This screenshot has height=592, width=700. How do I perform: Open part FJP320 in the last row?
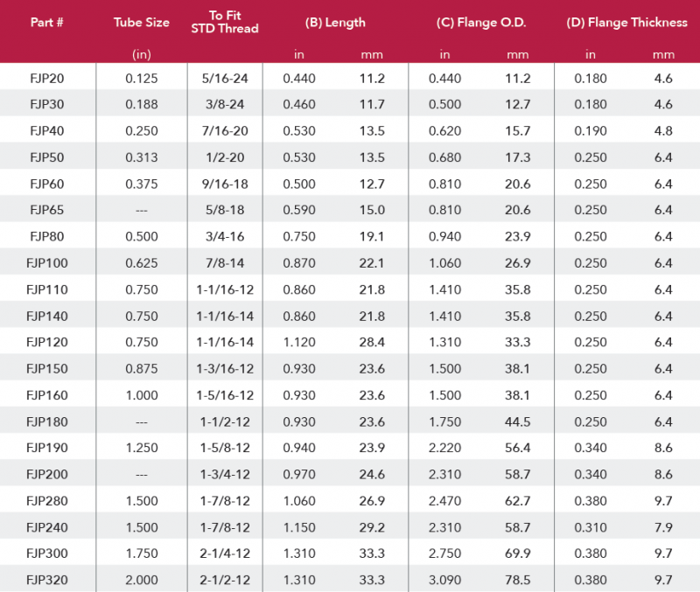pos(45,579)
